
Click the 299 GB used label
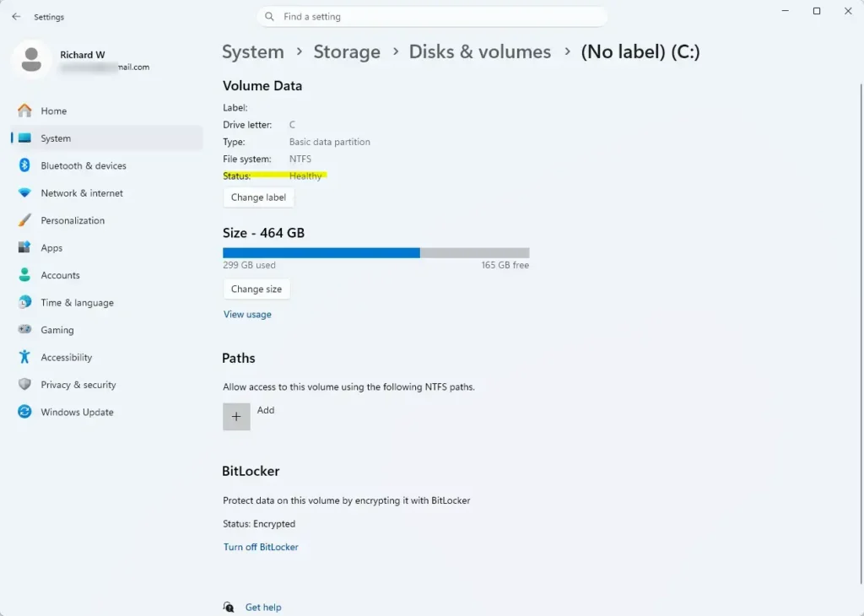[249, 265]
